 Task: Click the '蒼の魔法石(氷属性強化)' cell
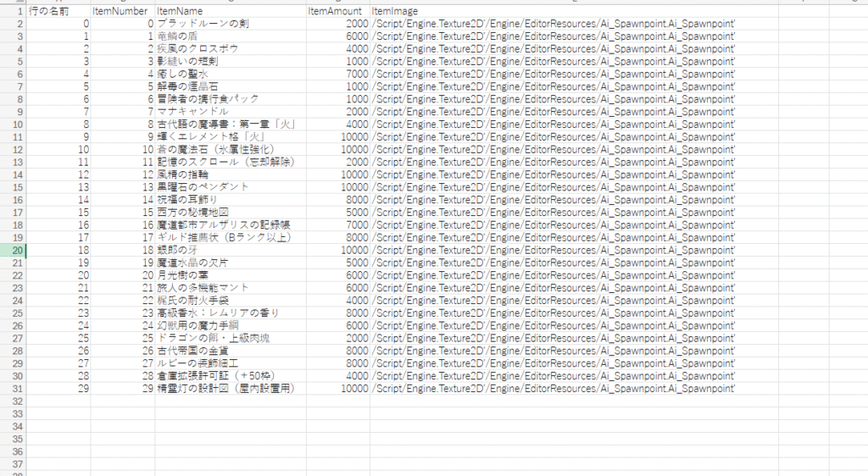pyautogui.click(x=231, y=149)
